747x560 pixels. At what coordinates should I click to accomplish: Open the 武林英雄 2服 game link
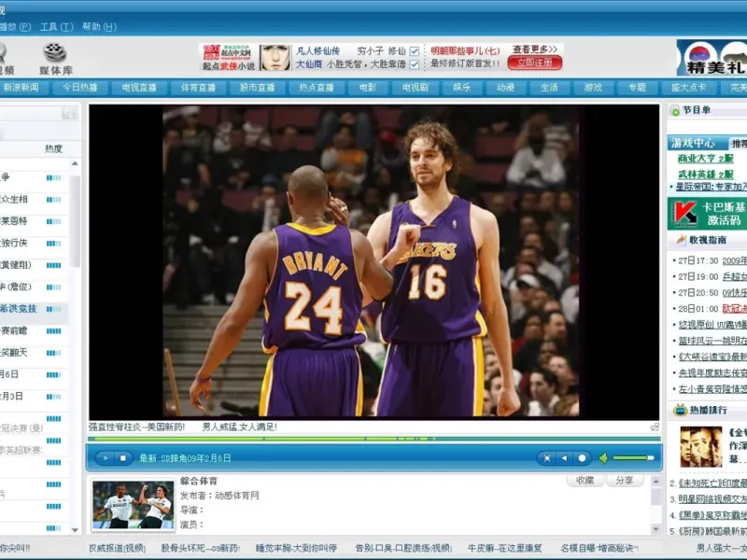(706, 175)
